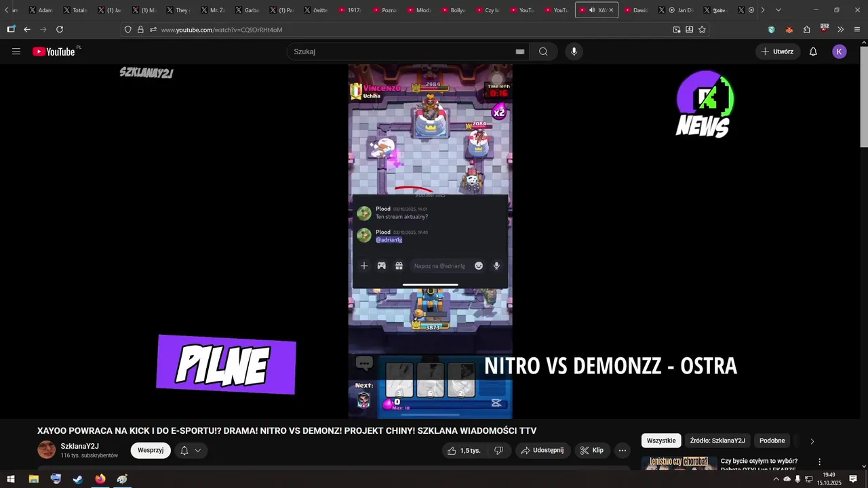Switch to the Totaln tab
Viewport: 868px width, 488px height.
point(75,10)
